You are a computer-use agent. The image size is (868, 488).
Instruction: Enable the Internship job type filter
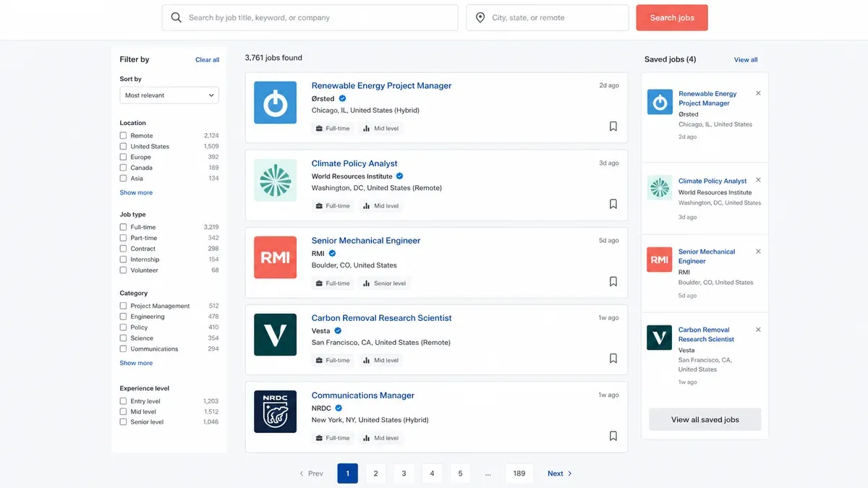click(123, 260)
